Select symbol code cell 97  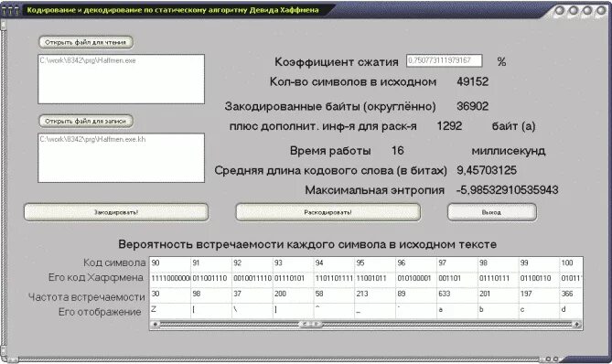[x=457, y=263]
